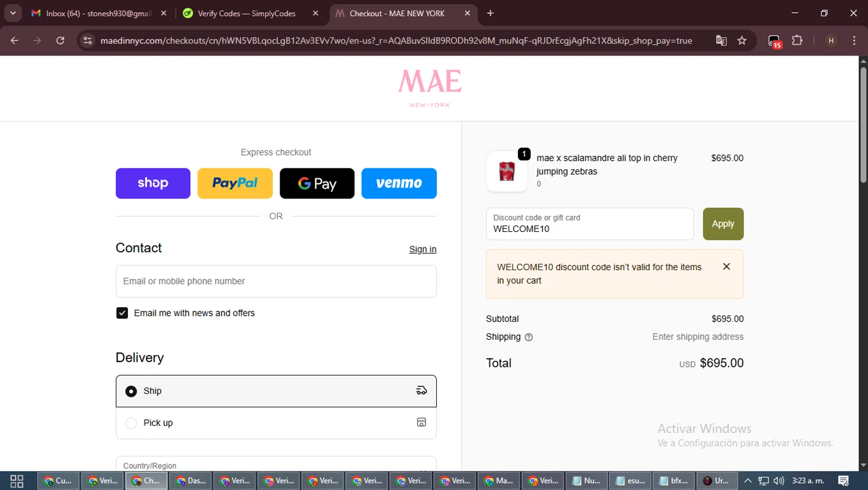The height and width of the screenshot is (490, 868).
Task: Open bfx... notepad taskbar item
Action: click(x=674, y=481)
